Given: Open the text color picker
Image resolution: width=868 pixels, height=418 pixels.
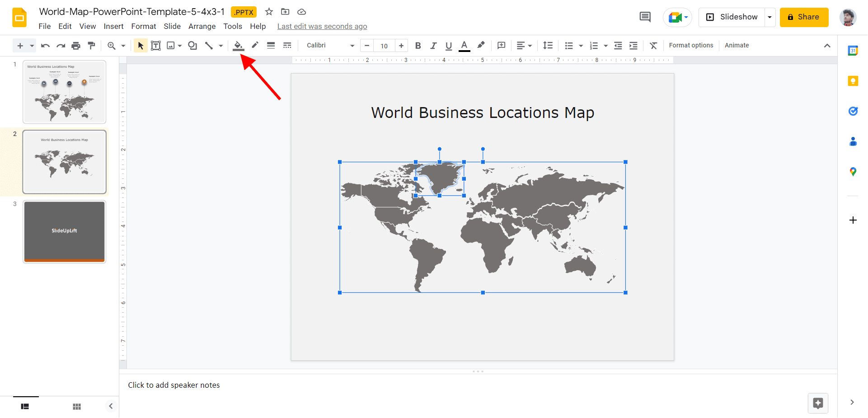Looking at the screenshot, I should 464,45.
